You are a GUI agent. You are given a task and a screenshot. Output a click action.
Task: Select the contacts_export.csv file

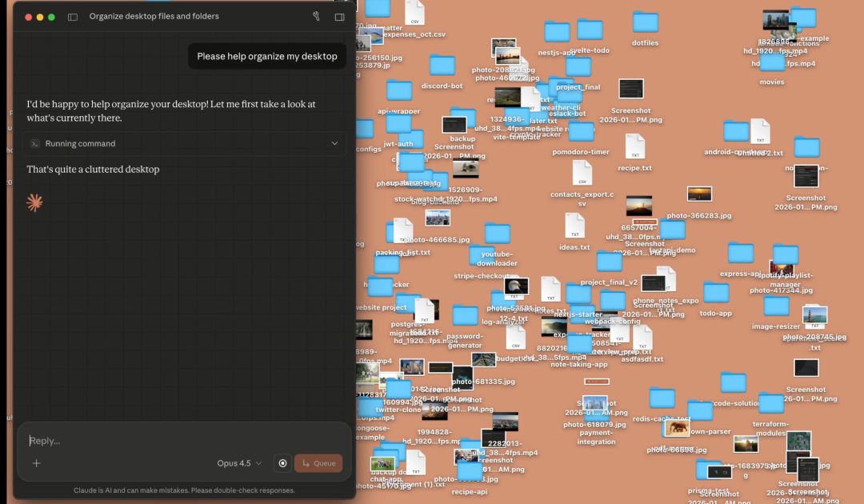[582, 173]
